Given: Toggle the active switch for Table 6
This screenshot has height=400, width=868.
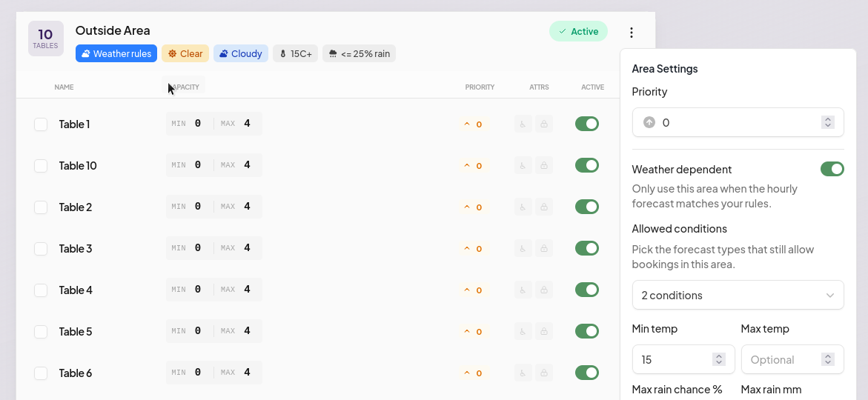Looking at the screenshot, I should pos(587,373).
